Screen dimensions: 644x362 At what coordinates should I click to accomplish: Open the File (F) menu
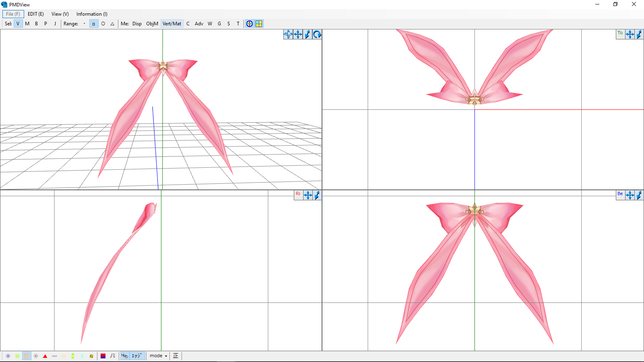click(x=13, y=14)
